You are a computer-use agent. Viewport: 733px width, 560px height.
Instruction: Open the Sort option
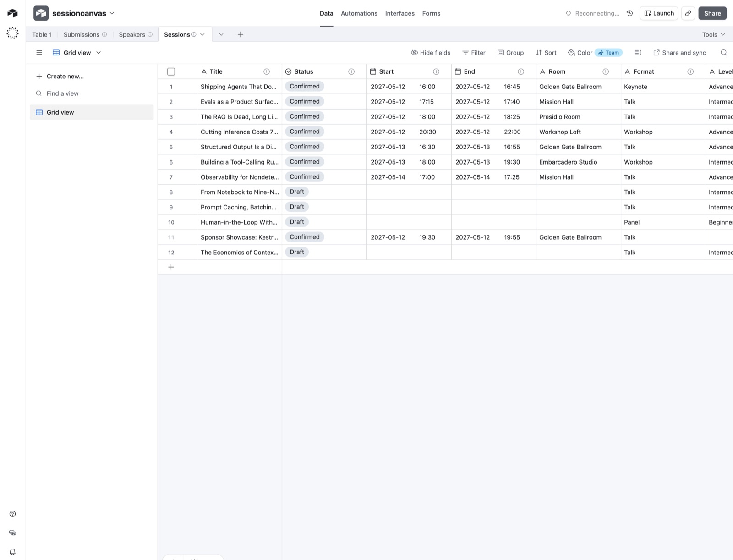click(546, 53)
